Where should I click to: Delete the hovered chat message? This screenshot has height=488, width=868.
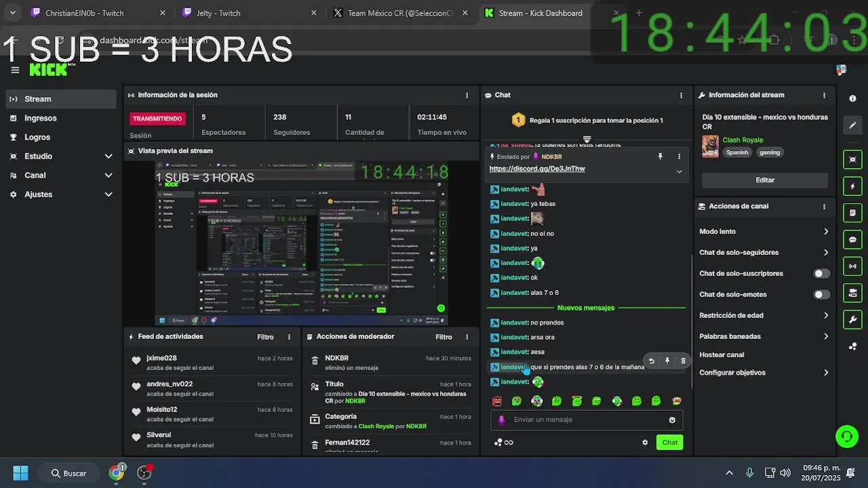[x=683, y=361]
